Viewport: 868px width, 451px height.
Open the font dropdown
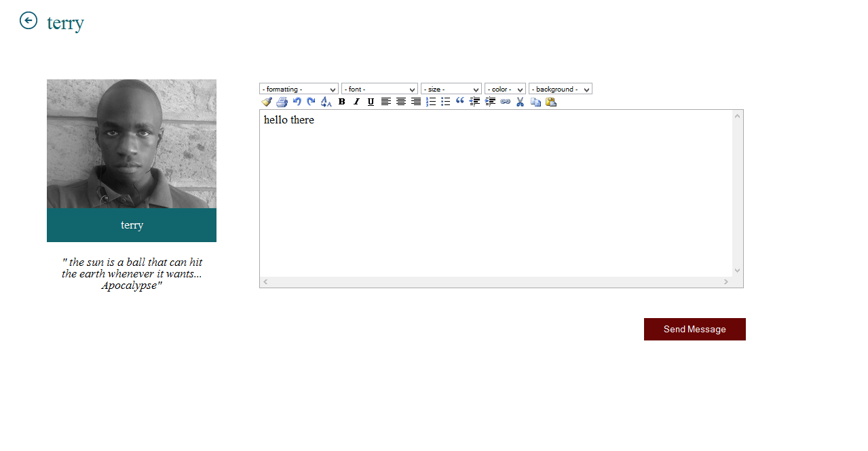click(379, 89)
